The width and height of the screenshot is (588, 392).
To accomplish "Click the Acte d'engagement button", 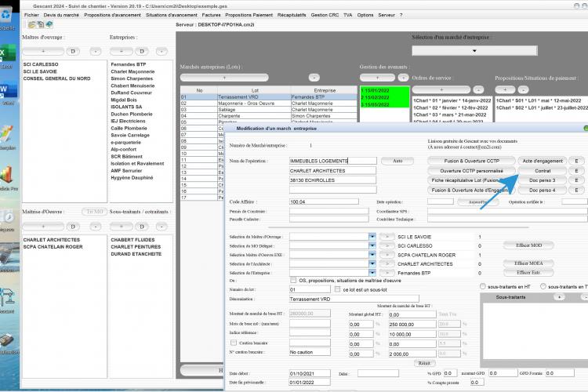I will [543, 161].
